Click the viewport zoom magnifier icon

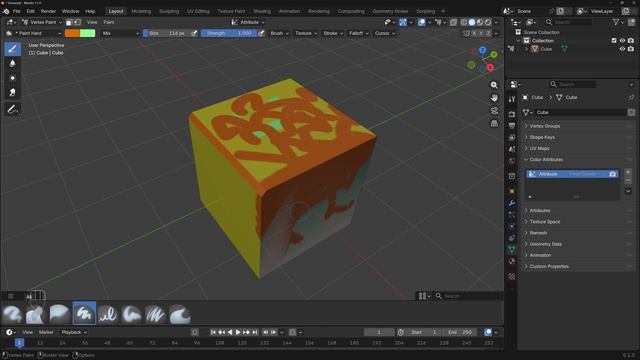point(494,85)
